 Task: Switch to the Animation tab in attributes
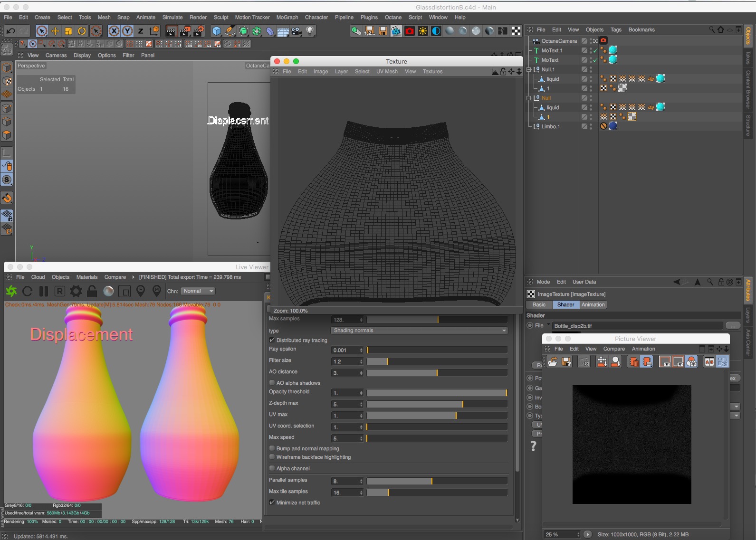(x=593, y=305)
